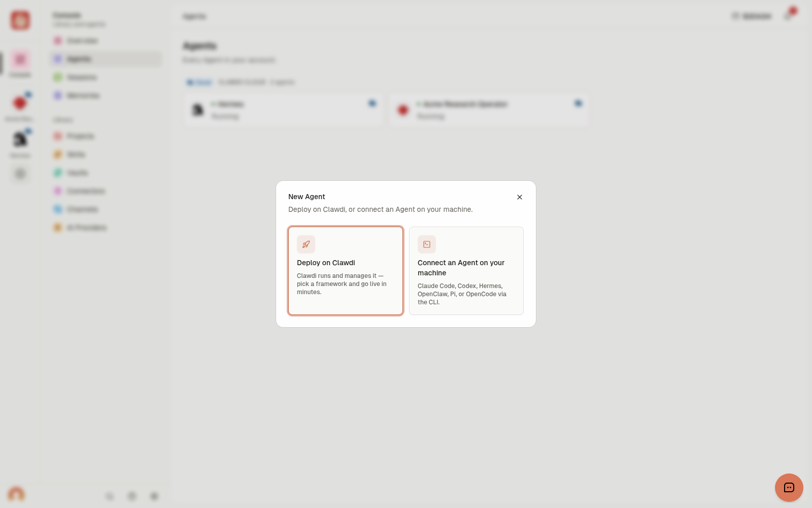Click the user avatar at bottom left
The height and width of the screenshot is (508, 812).
(x=16, y=494)
